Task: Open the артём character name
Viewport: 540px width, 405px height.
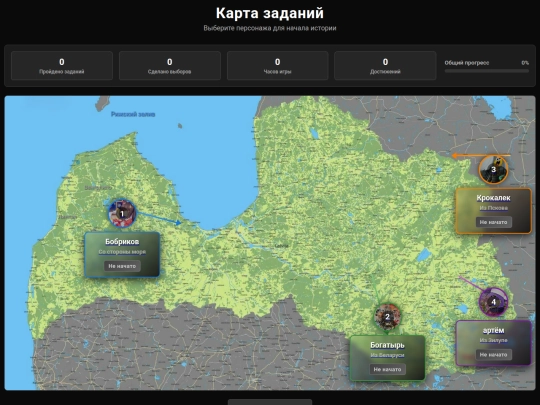Action: pyautogui.click(x=494, y=330)
